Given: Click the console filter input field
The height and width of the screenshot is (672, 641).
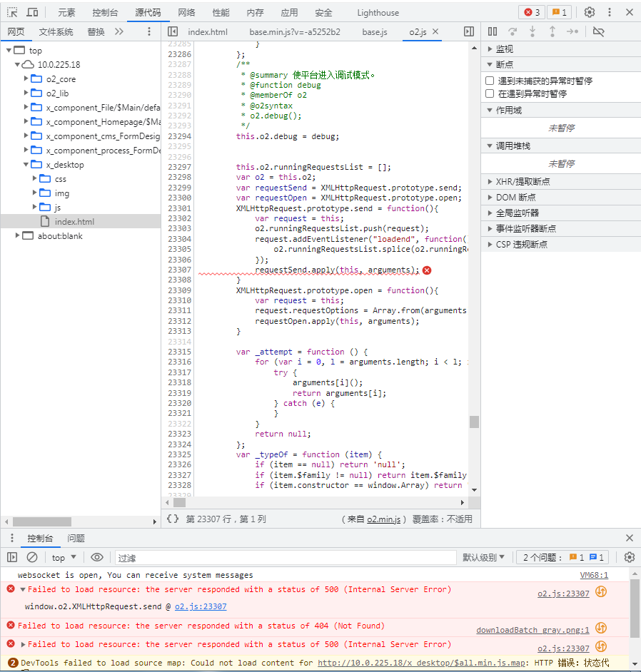Looking at the screenshot, I should (x=286, y=557).
